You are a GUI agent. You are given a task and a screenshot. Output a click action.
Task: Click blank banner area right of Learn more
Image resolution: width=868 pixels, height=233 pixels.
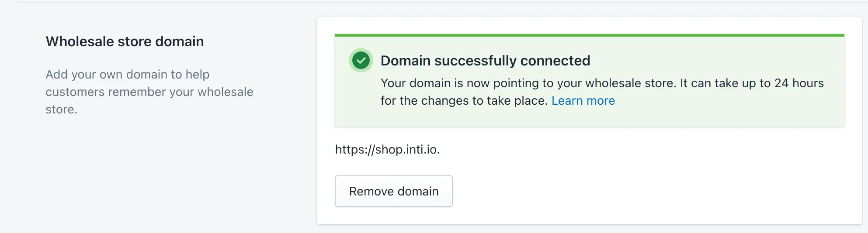click(x=726, y=101)
